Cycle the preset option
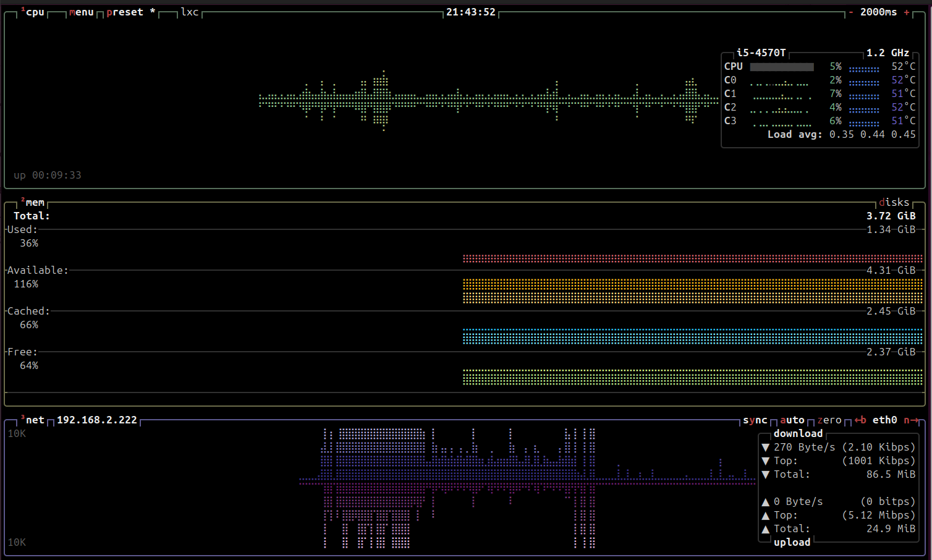The image size is (932, 560). click(x=125, y=12)
